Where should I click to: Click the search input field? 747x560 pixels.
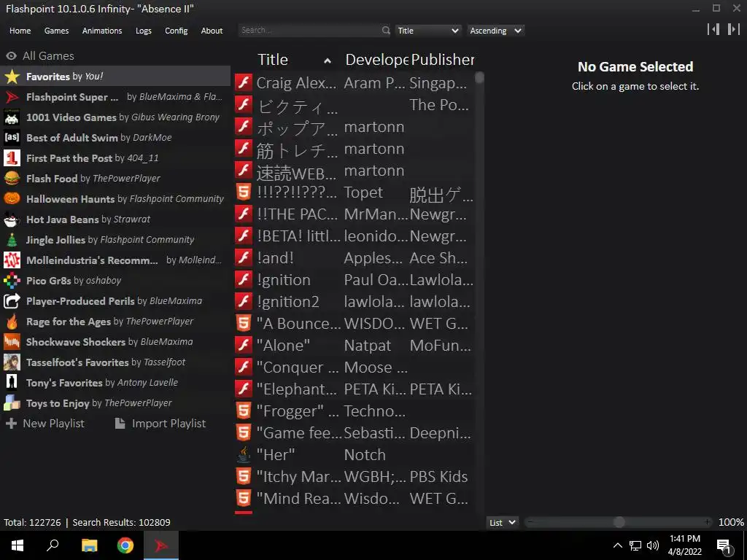click(309, 31)
